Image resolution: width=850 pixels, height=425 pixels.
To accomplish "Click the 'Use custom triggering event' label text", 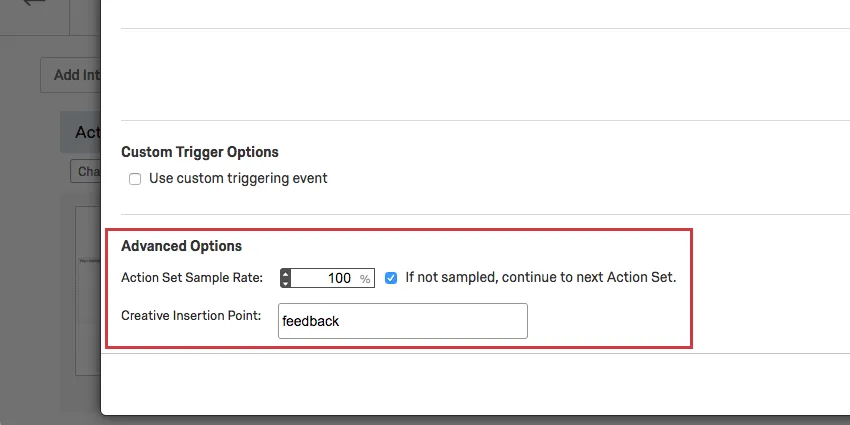I will pyautogui.click(x=238, y=179).
